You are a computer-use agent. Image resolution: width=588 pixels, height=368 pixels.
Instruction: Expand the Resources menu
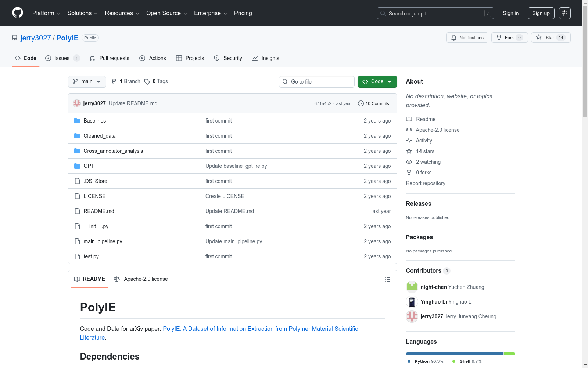(x=122, y=13)
